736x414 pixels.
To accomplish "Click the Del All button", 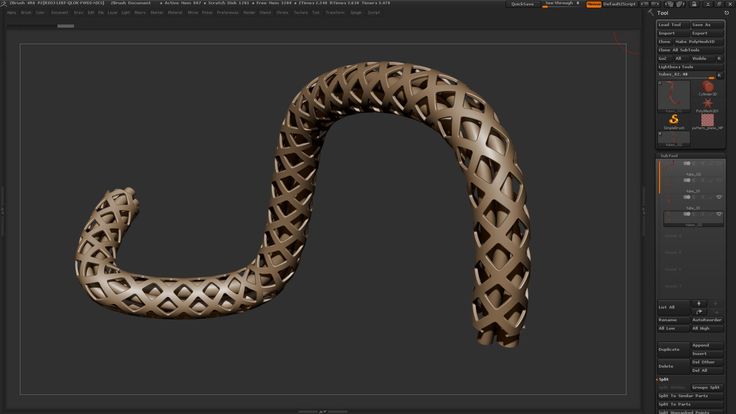I will pos(707,371).
